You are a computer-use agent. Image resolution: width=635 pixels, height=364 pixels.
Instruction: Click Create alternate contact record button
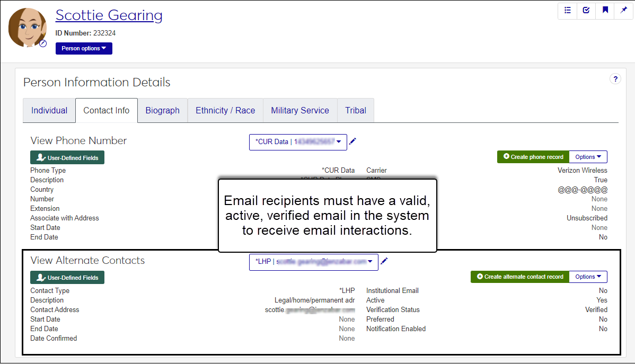519,277
